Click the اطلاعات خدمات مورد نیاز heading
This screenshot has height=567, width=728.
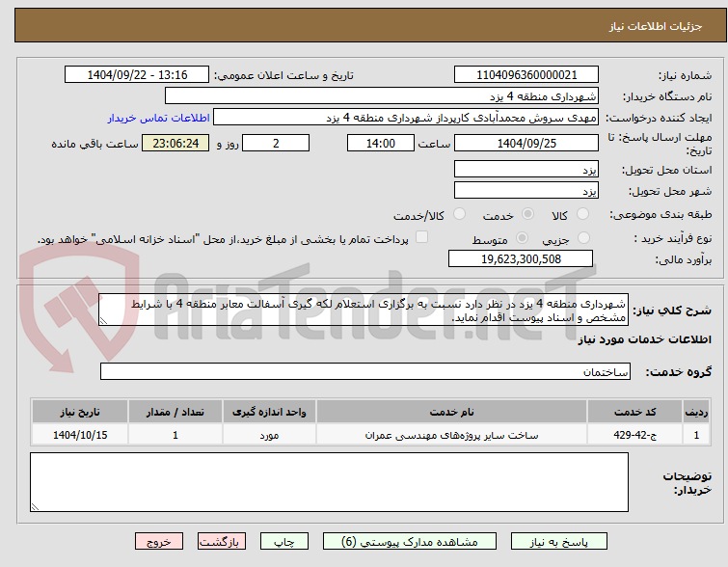click(x=644, y=339)
